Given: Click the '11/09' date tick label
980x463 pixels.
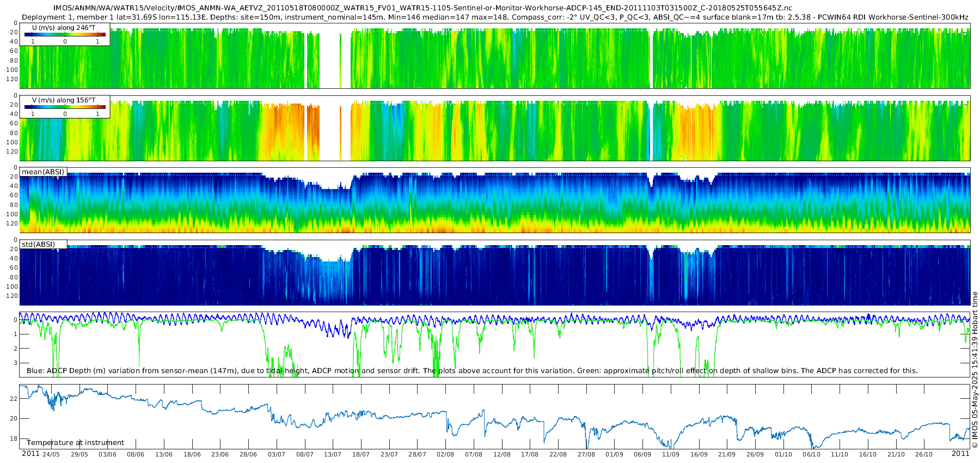Looking at the screenshot, I should [x=671, y=454].
